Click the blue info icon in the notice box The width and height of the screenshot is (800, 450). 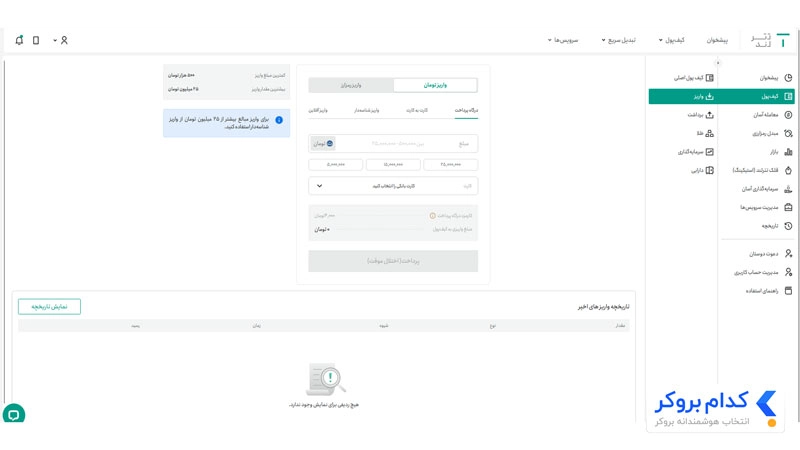[279, 120]
